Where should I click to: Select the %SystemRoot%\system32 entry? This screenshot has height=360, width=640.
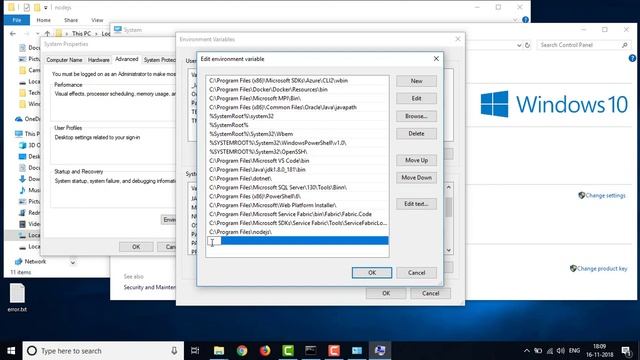click(x=298, y=116)
